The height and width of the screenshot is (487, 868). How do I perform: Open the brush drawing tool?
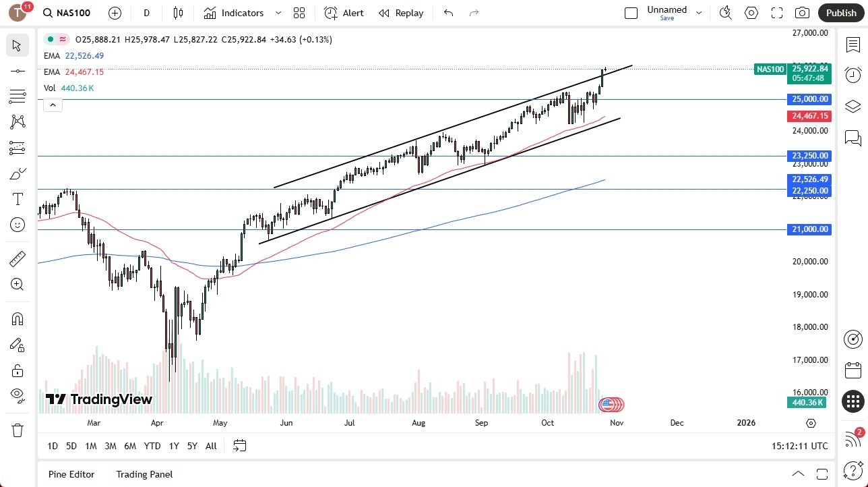tap(17, 173)
